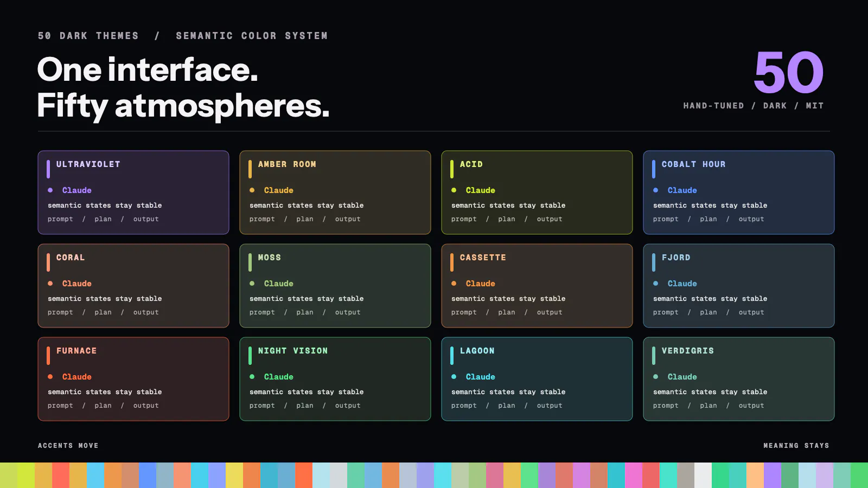Click the purple status dot in the Ultraviolet card
This screenshot has height=488, width=868.
[50, 190]
